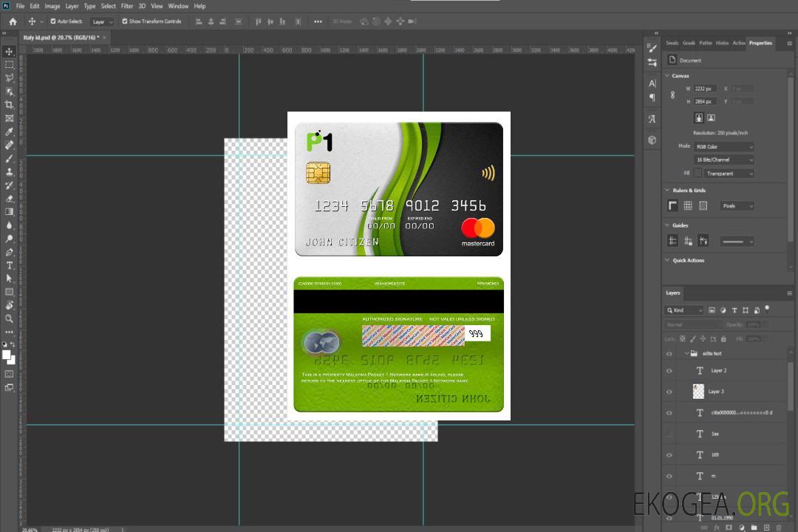Open the Fill Transparent dropdown
This screenshot has width=798, height=532.
coord(729,174)
